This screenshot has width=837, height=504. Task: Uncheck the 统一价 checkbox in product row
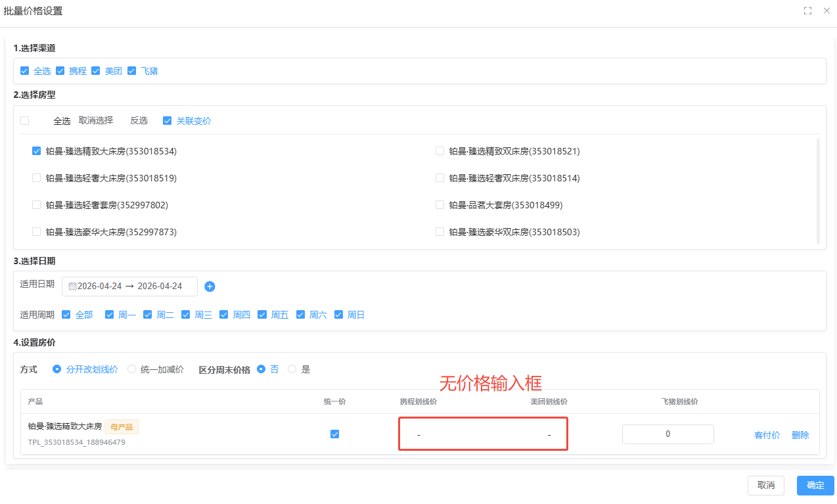pyautogui.click(x=335, y=434)
